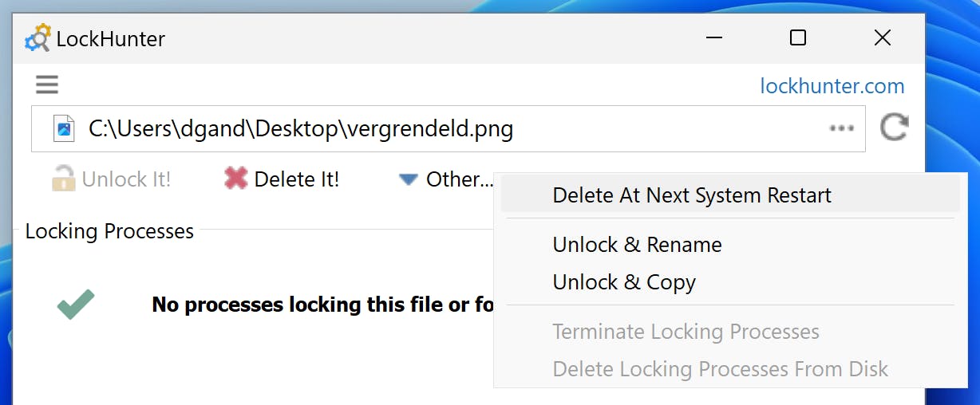Click the three-dots browse button

[x=841, y=128]
